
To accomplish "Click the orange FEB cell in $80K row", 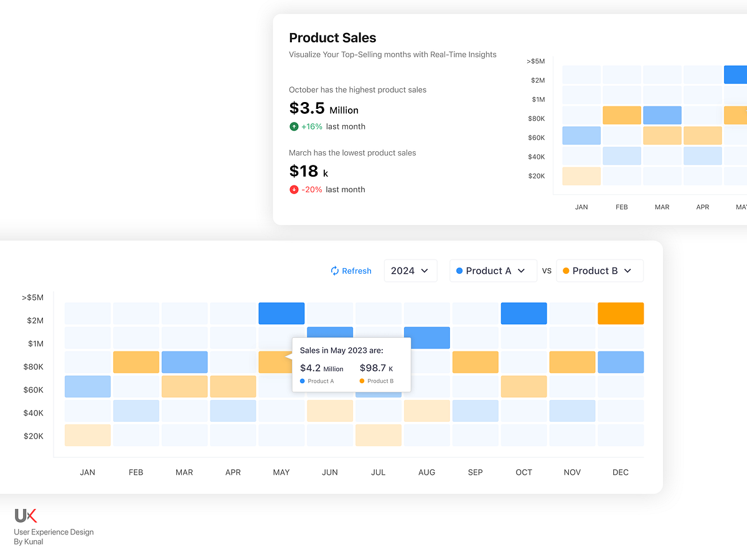I will 136,362.
